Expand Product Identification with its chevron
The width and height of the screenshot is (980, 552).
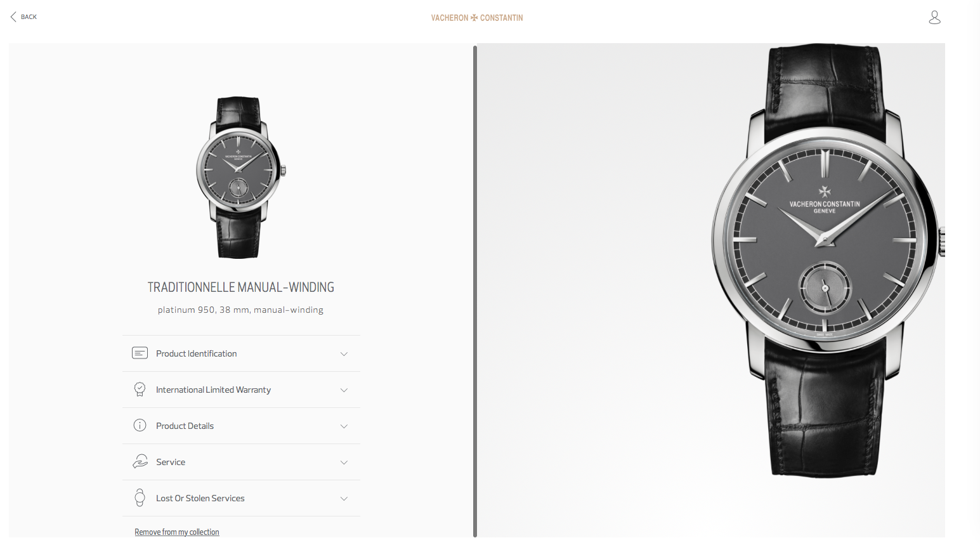point(344,354)
